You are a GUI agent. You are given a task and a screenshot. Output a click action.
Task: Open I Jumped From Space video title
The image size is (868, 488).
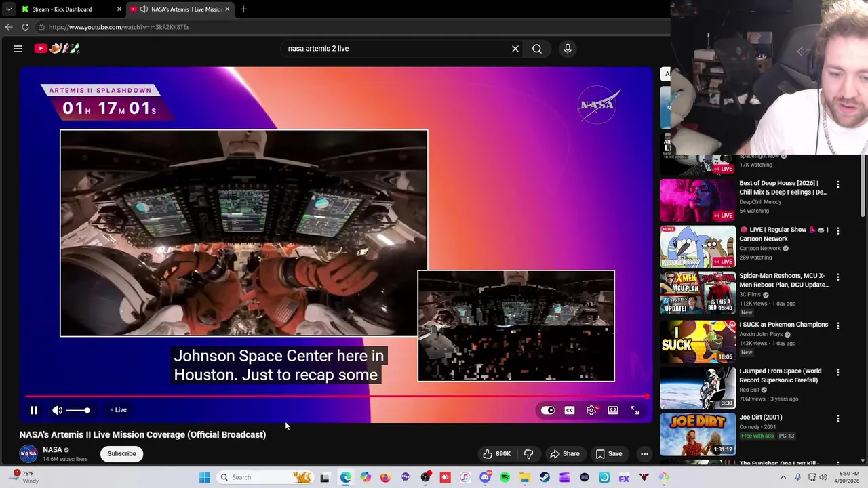pyautogui.click(x=781, y=375)
